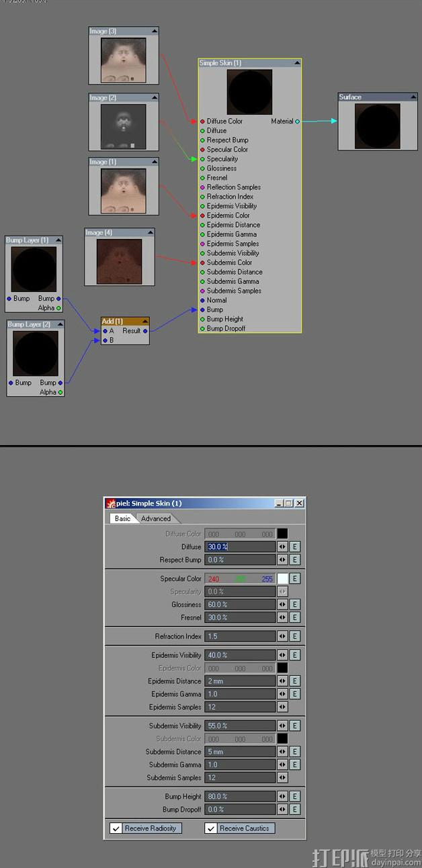The height and width of the screenshot is (868, 422).
Task: Click the Bump Height input socket dot
Action: 202,319
